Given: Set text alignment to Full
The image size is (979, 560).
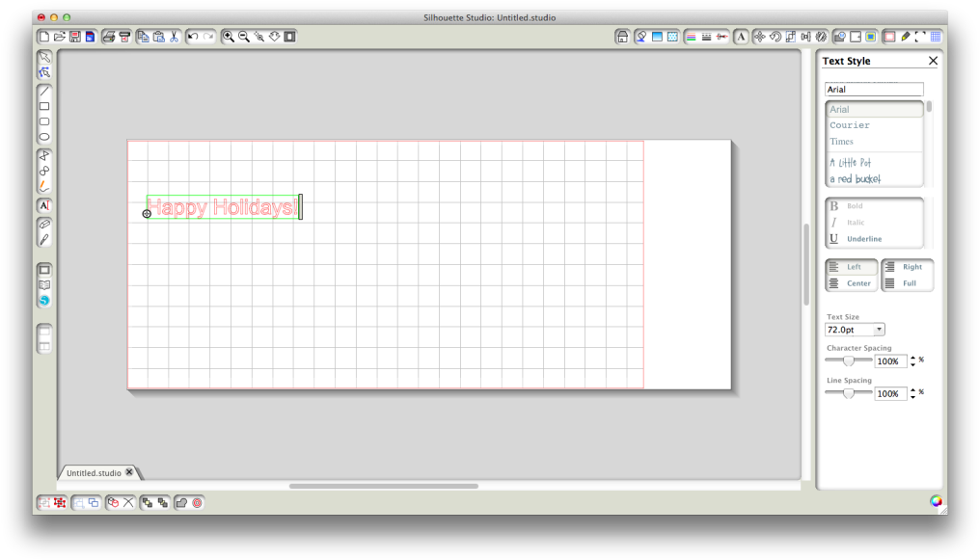Looking at the screenshot, I should coord(908,283).
